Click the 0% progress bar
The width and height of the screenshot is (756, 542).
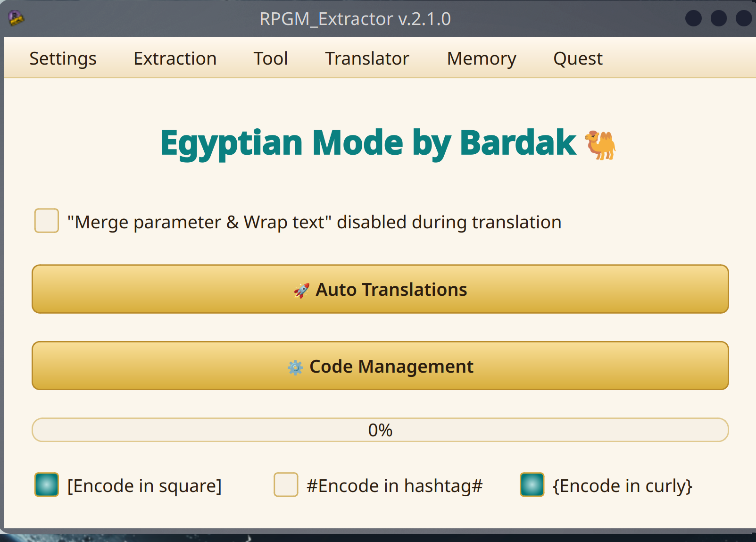(x=380, y=430)
